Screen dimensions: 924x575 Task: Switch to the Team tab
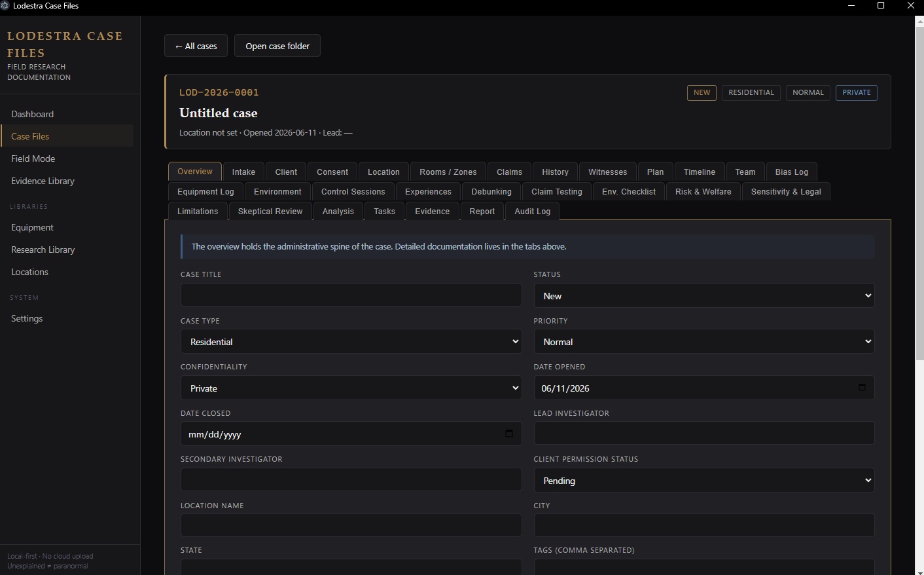745,172
